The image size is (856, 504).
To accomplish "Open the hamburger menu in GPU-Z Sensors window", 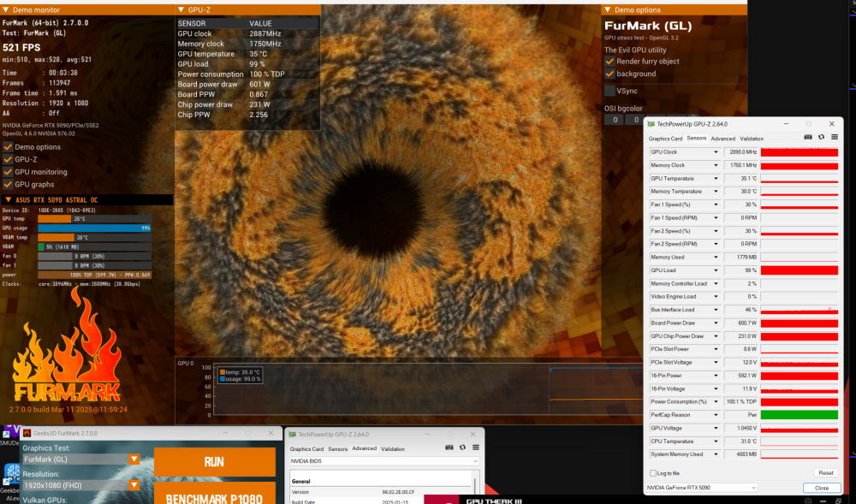I will pyautogui.click(x=834, y=138).
